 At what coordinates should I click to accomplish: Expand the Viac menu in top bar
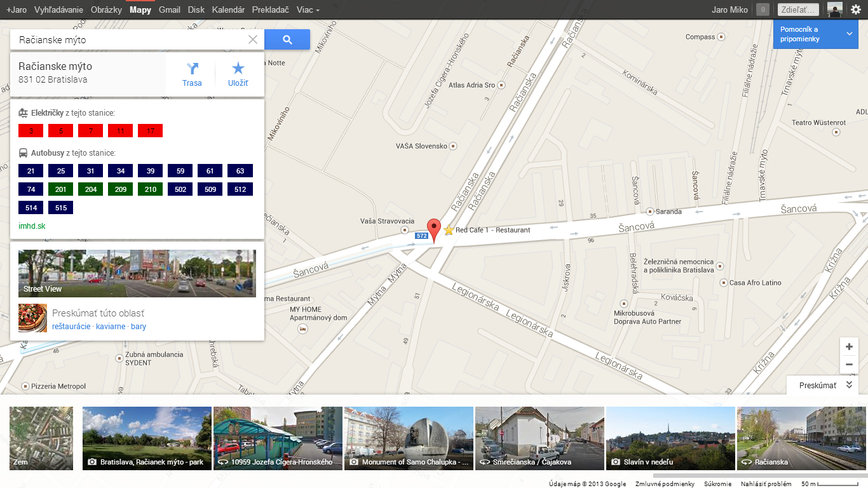click(x=308, y=10)
